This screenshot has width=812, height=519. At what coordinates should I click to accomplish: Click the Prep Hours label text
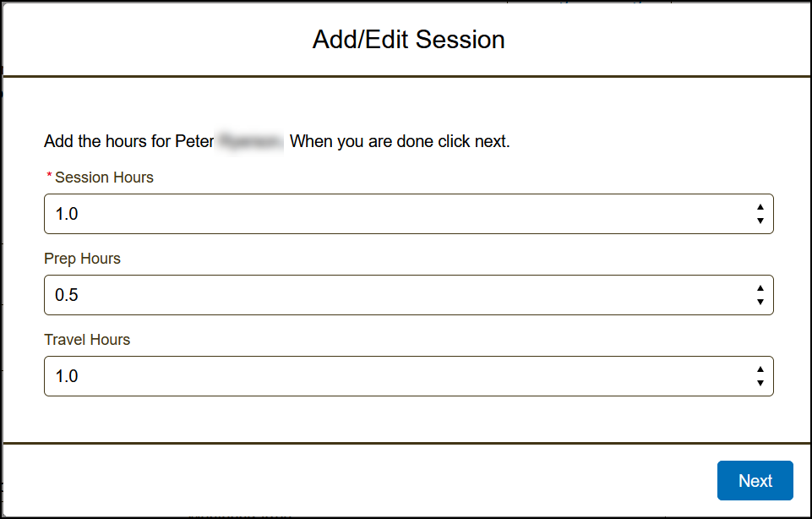point(82,259)
